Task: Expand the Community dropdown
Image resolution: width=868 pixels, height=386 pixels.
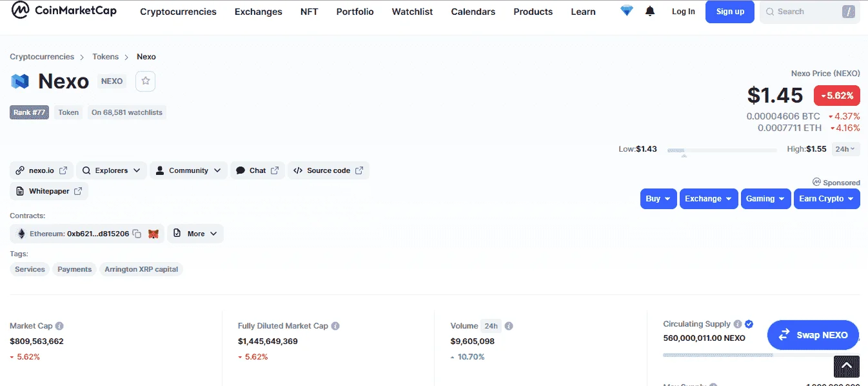Action: [x=188, y=170]
